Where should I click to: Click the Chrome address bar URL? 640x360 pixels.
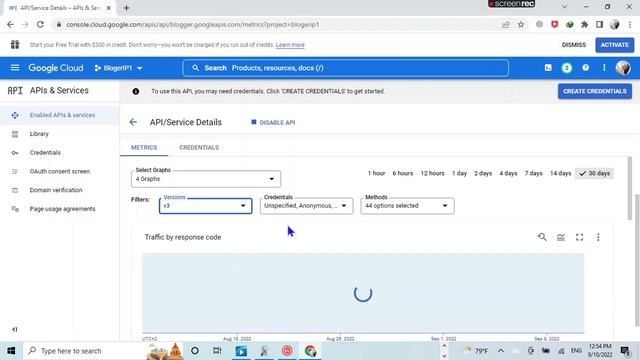pyautogui.click(x=193, y=24)
